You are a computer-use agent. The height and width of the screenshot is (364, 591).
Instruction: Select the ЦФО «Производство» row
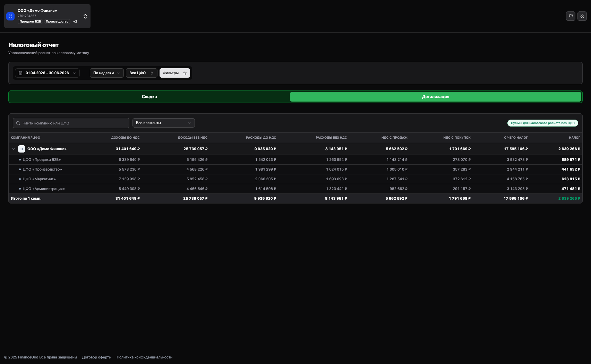295,170
